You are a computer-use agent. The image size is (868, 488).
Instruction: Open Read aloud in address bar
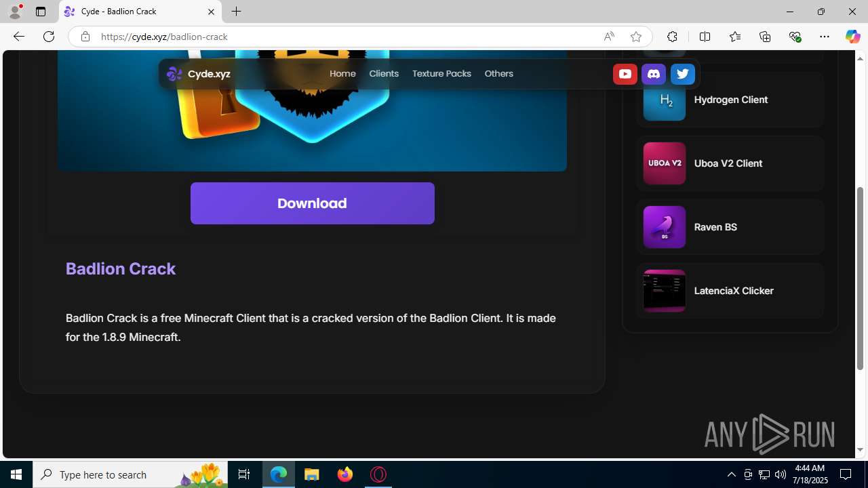point(609,37)
